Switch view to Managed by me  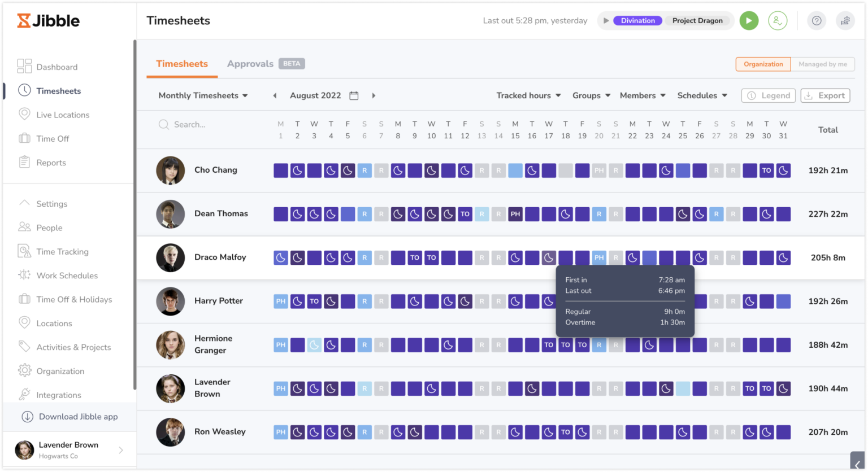[x=822, y=64]
